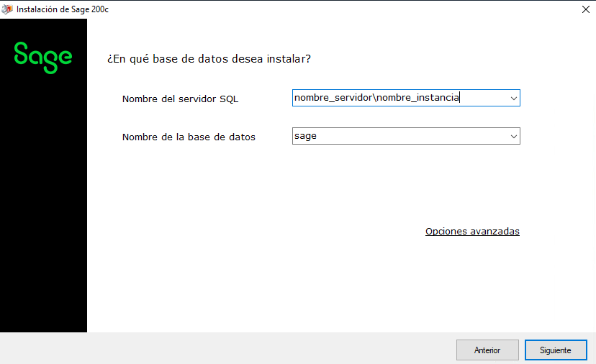Screen dimensions: 596x364
Task: Click the Instalación de Sage 200c title text
Action: pyautogui.click(x=63, y=9)
